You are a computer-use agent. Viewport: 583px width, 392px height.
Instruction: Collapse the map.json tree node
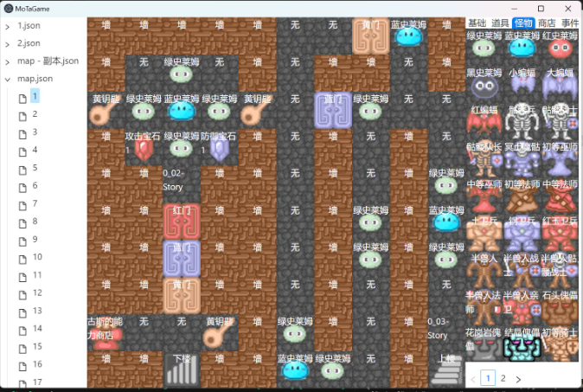click(x=8, y=79)
